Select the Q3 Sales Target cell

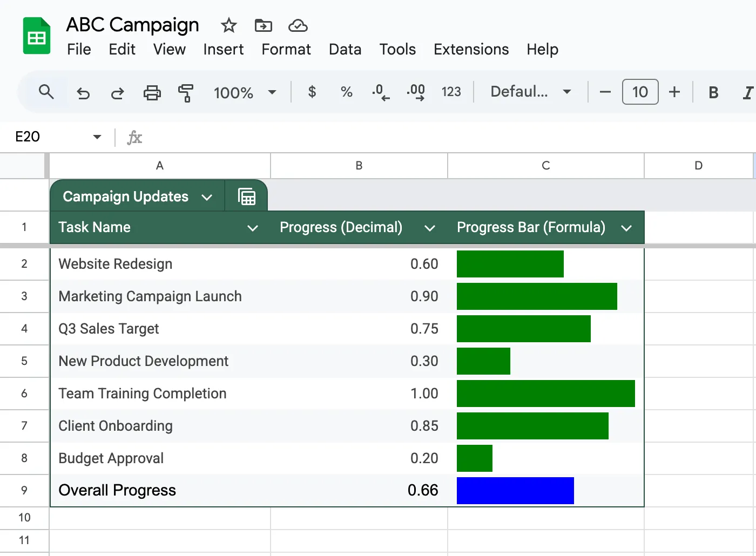(x=160, y=329)
